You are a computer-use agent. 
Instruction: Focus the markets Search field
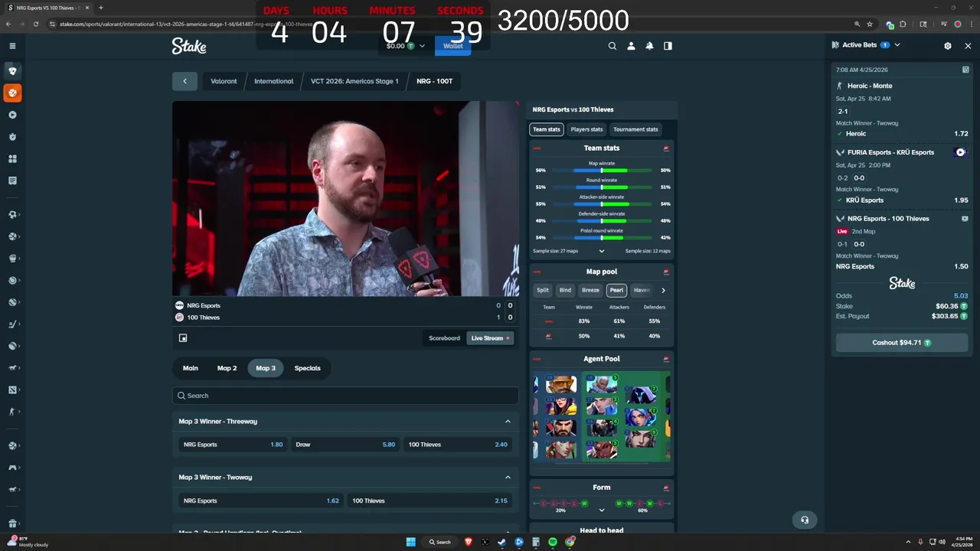345,396
